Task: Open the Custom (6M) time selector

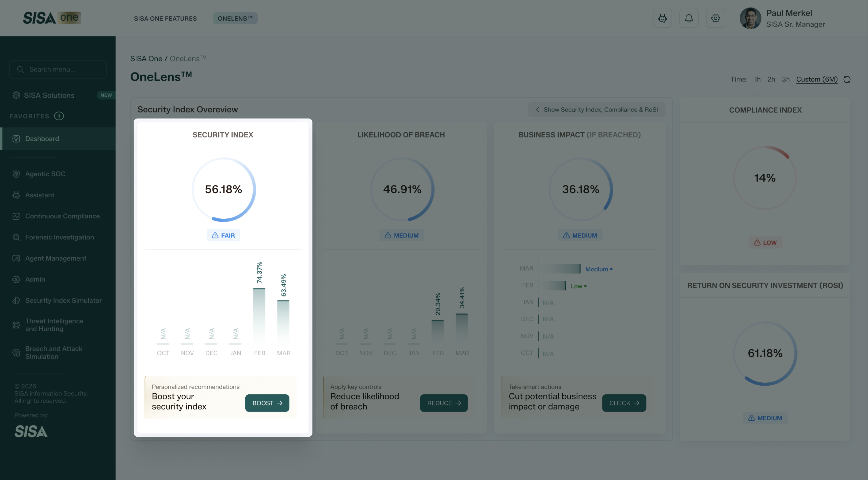Action: coord(817,80)
